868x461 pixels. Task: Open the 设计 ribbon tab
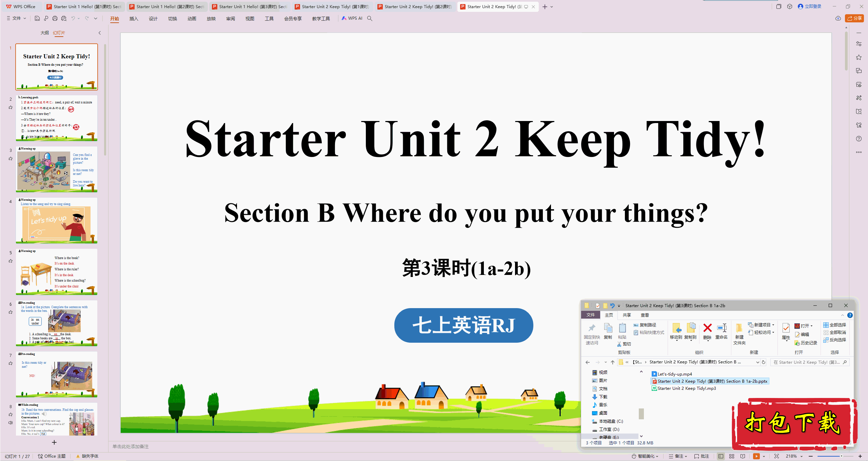153,19
